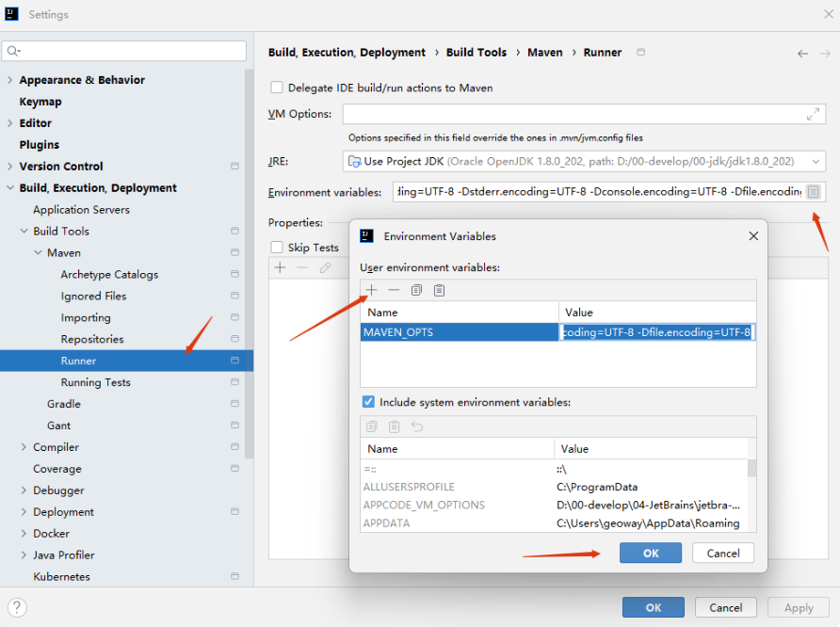The width and height of the screenshot is (840, 627).
Task: Select Ignored Files under Maven
Action: tap(93, 296)
